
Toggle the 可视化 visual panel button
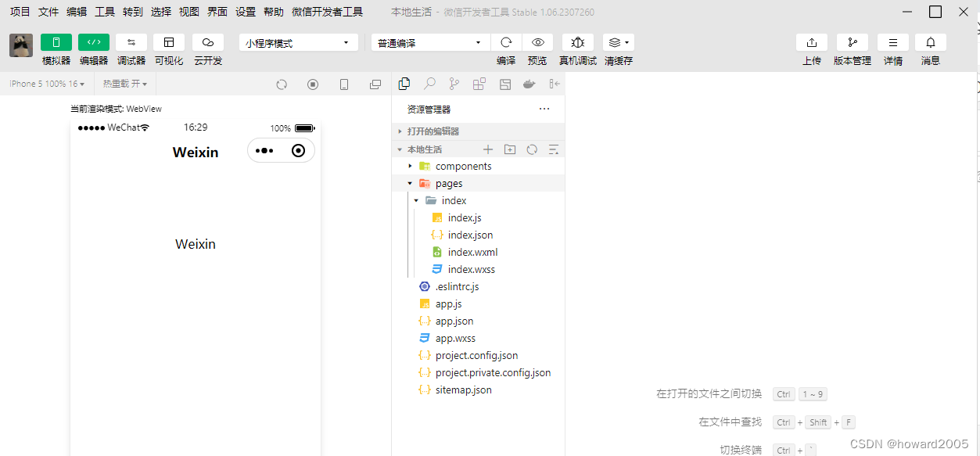(x=169, y=42)
